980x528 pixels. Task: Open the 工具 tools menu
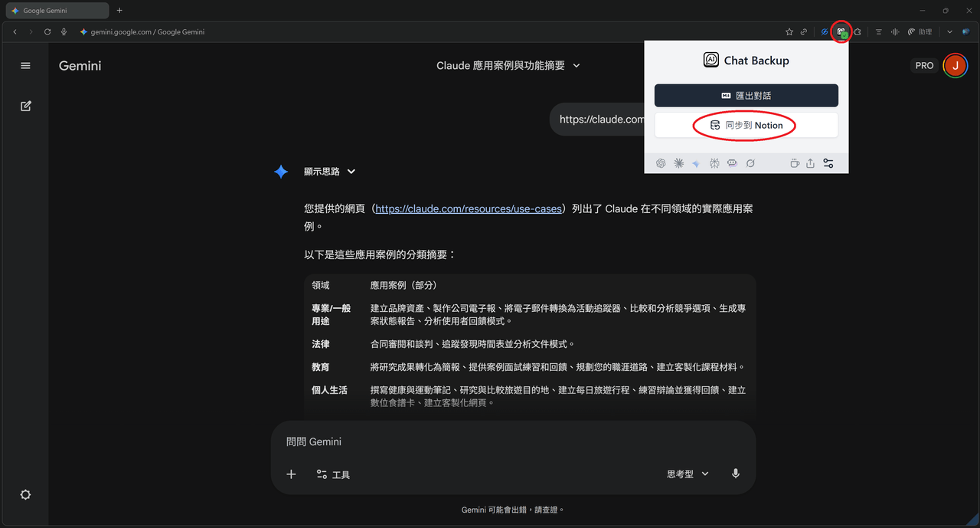pyautogui.click(x=333, y=475)
